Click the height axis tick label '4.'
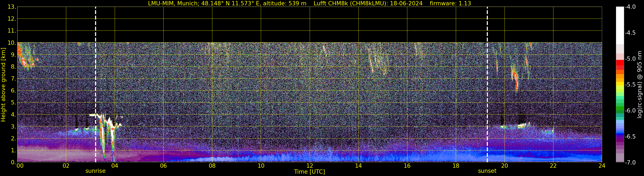 tap(13, 115)
